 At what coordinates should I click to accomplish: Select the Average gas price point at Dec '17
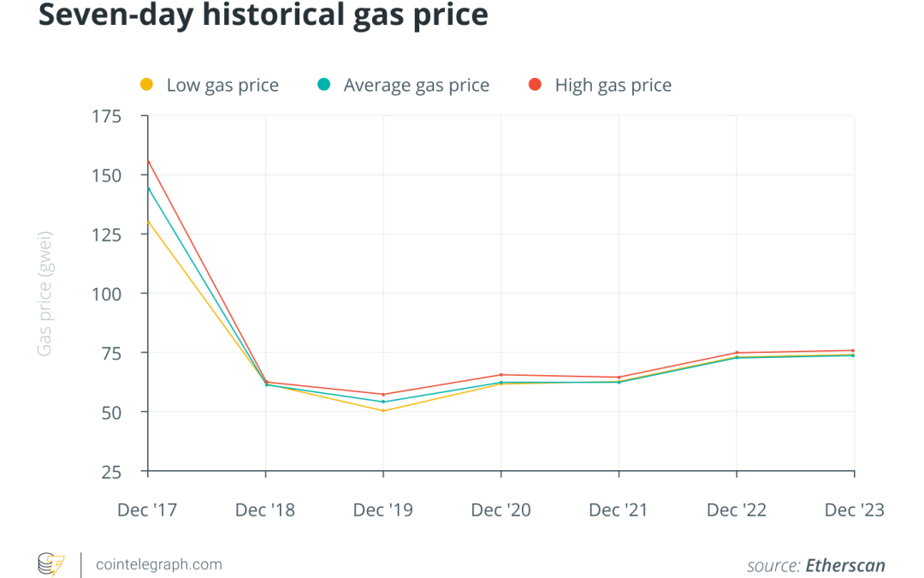click(149, 189)
